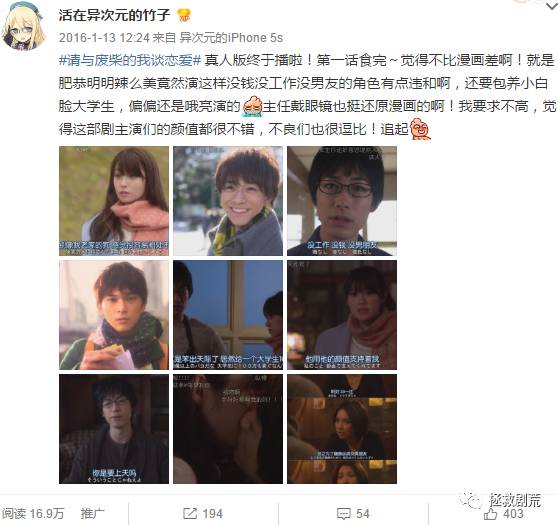Viewport: 558px width, 525px height.
Task: Click the smiling emoji at the end of the post
Action: click(420, 129)
